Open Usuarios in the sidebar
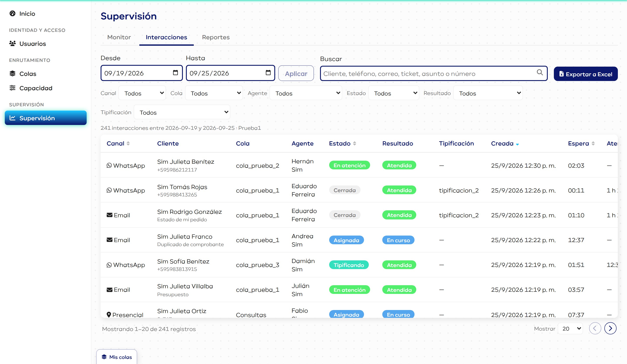The height and width of the screenshot is (364, 627). tap(46, 44)
